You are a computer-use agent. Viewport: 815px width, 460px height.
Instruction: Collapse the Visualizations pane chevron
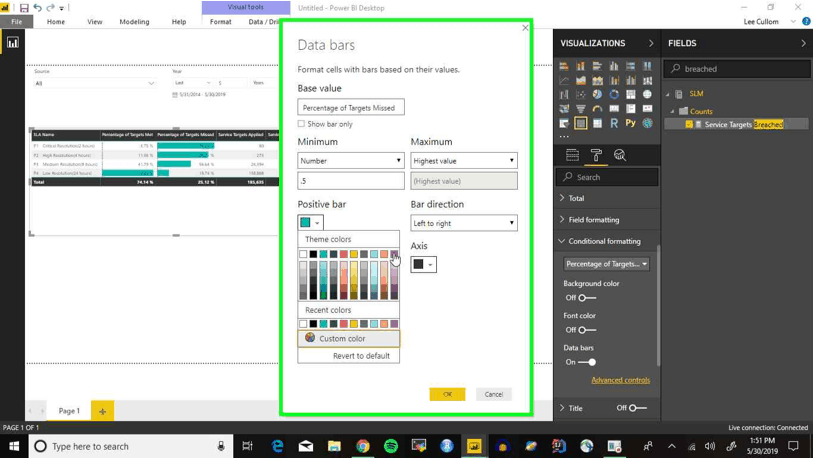[x=651, y=43]
